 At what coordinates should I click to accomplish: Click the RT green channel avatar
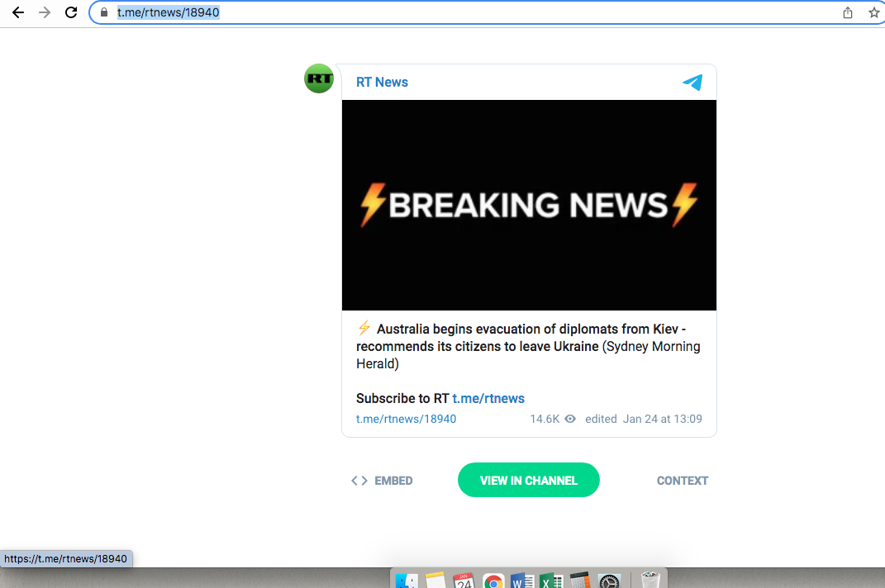319,78
